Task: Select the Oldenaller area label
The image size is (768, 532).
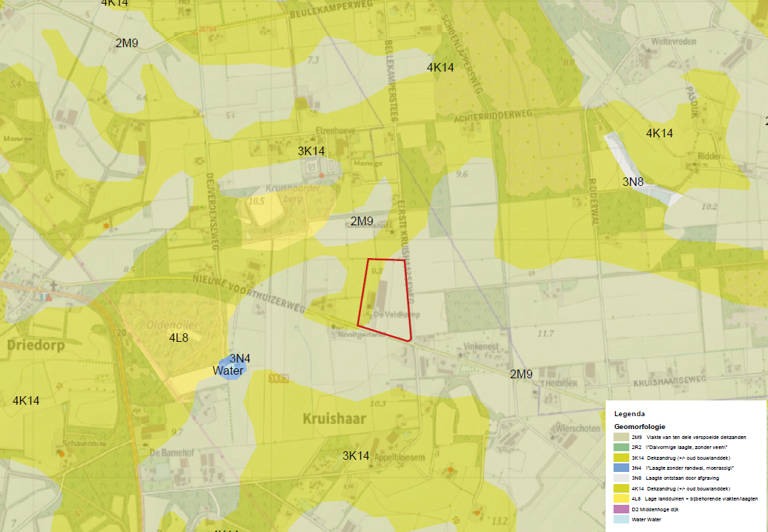Action: click(x=167, y=324)
